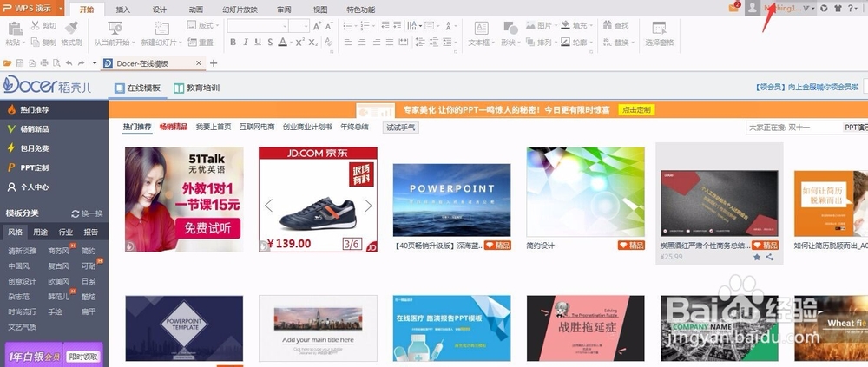This screenshot has height=367, width=868.
Task: Click the Reset (重置) slide button
Action: [x=201, y=42]
